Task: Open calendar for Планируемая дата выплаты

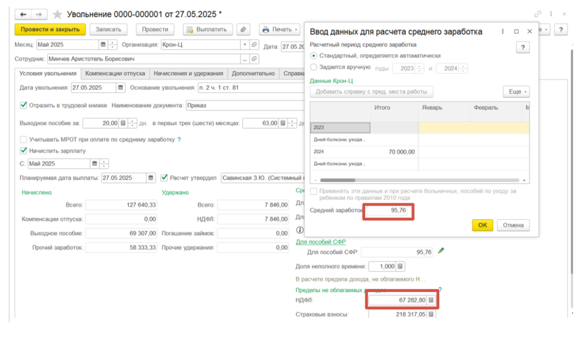Action: pyautogui.click(x=151, y=177)
